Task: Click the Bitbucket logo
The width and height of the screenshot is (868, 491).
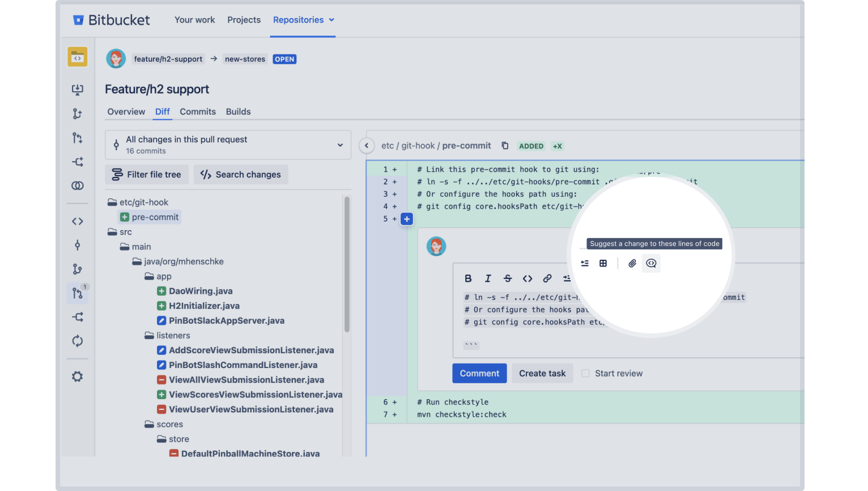Action: tap(111, 20)
